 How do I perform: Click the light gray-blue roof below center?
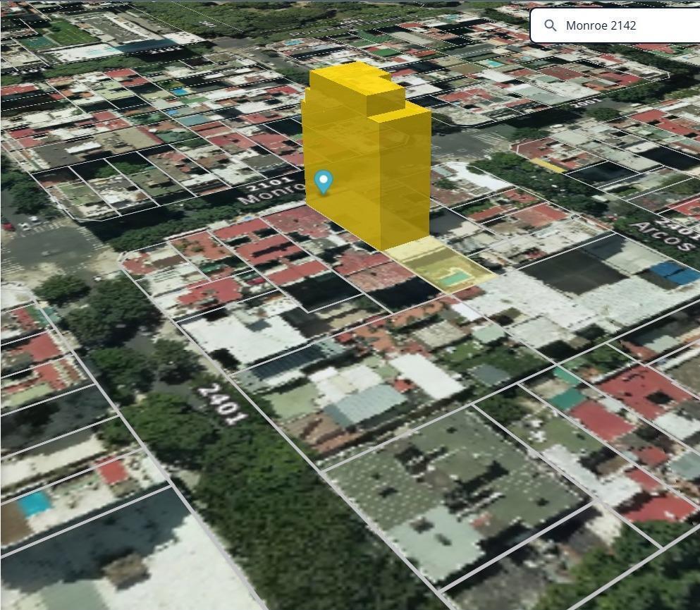[366, 405]
